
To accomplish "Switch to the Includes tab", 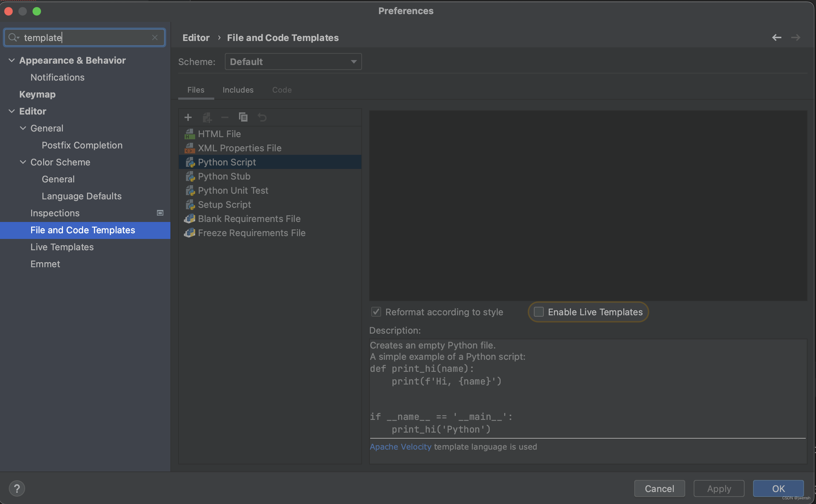I will (238, 90).
